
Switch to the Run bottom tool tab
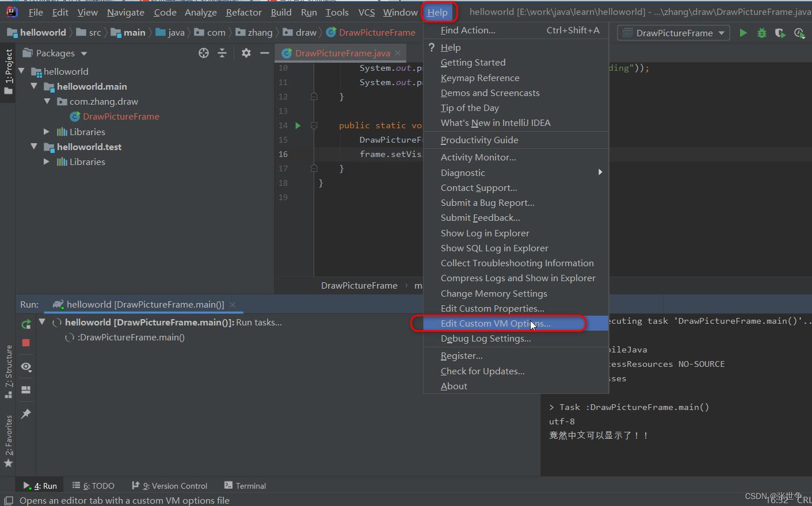40,486
